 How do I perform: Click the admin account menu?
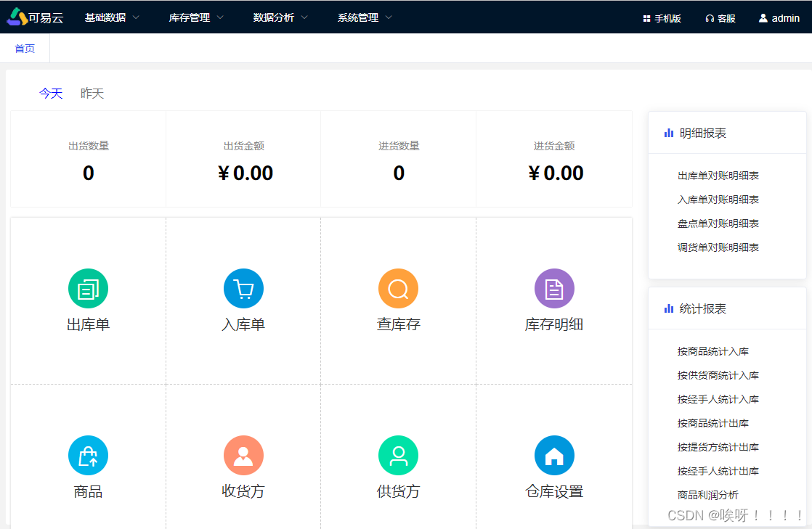(779, 17)
